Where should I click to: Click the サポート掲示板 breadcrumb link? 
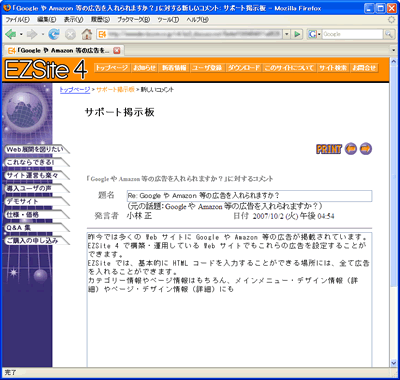115,89
